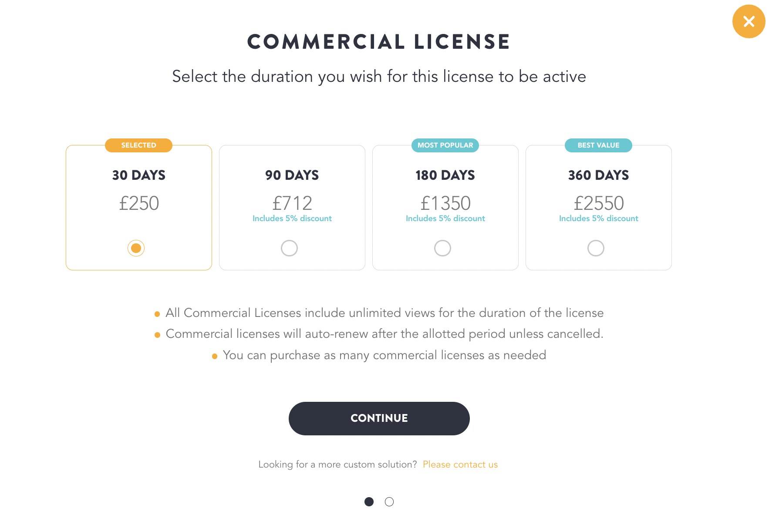Click the 90 DAYS heading

pyautogui.click(x=292, y=175)
